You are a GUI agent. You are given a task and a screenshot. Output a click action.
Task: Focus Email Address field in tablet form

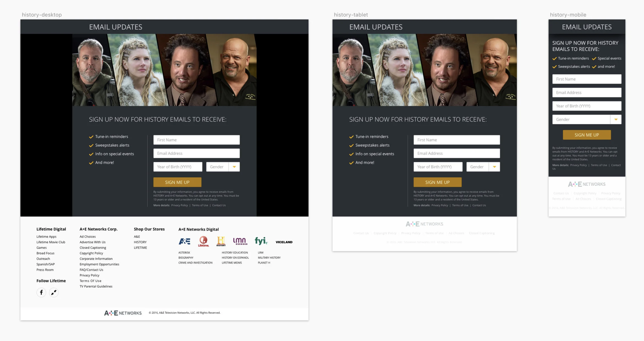click(457, 153)
